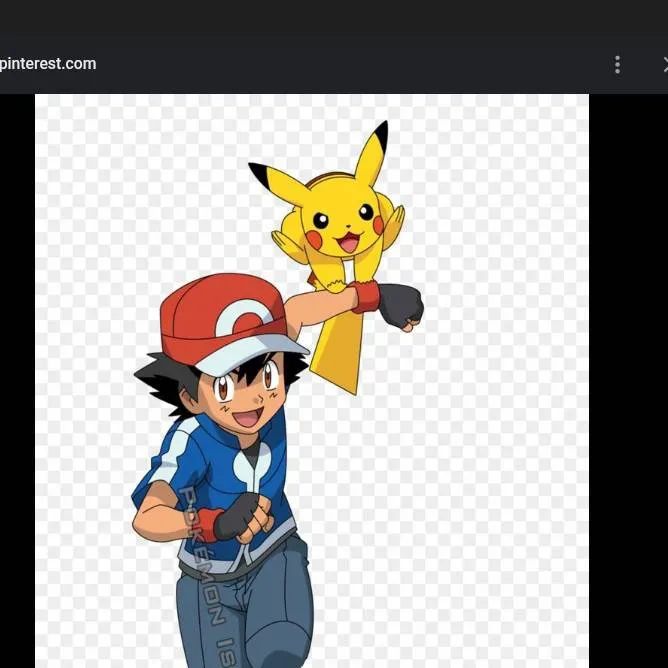Close the image preview panel
The image size is (668, 668).
[664, 65]
